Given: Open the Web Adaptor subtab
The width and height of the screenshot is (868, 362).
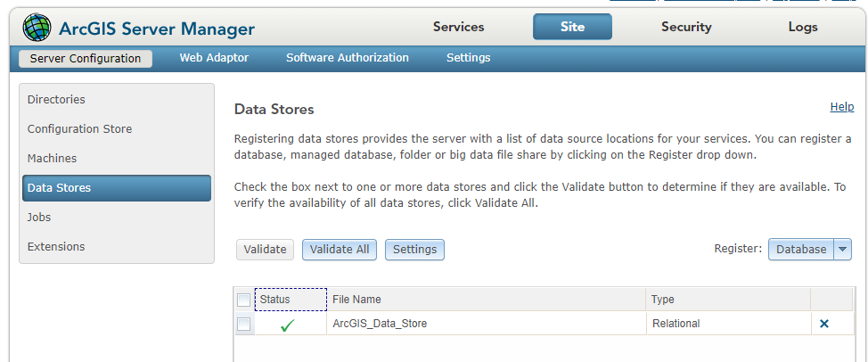Looking at the screenshot, I should coord(214,58).
